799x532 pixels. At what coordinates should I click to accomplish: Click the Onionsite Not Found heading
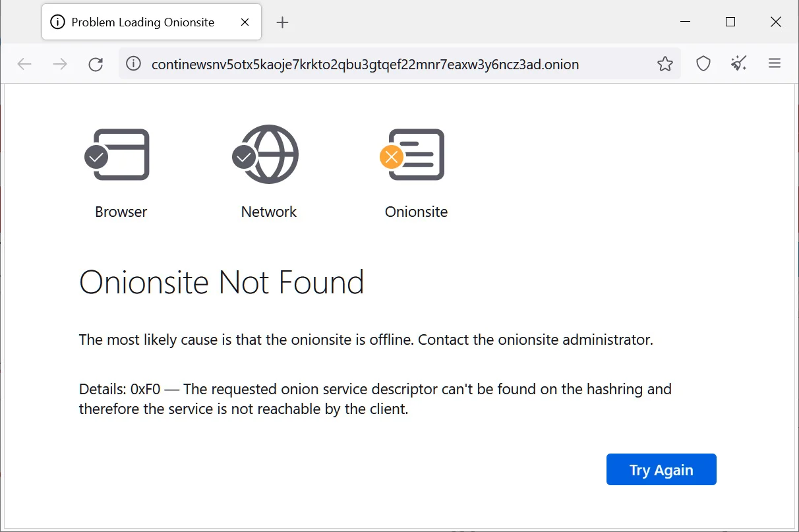222,282
